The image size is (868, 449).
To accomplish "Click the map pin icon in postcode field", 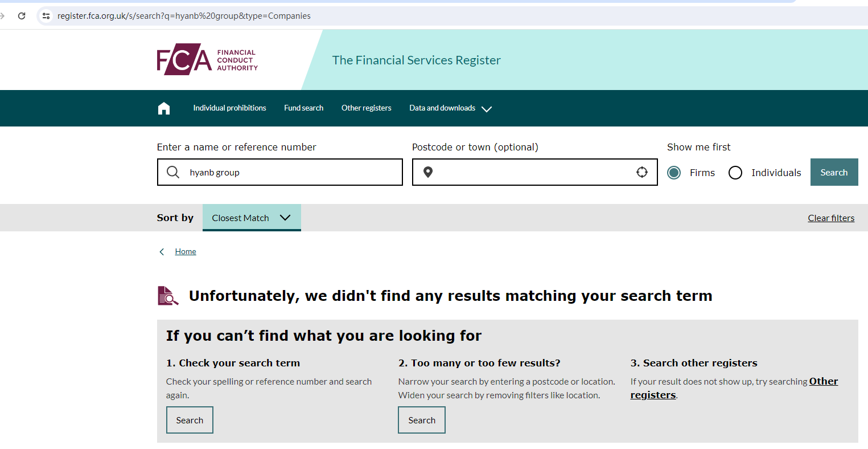I will point(428,172).
